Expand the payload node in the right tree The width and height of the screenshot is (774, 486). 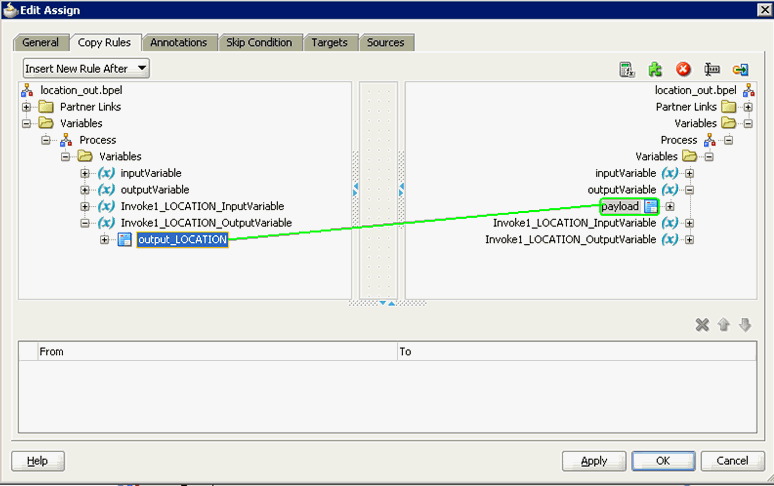point(670,206)
